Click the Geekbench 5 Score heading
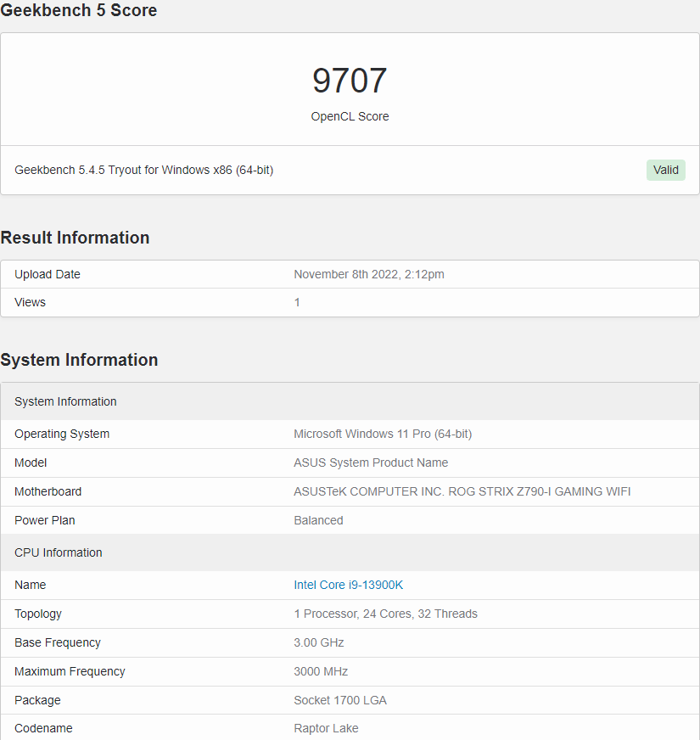 click(x=78, y=10)
